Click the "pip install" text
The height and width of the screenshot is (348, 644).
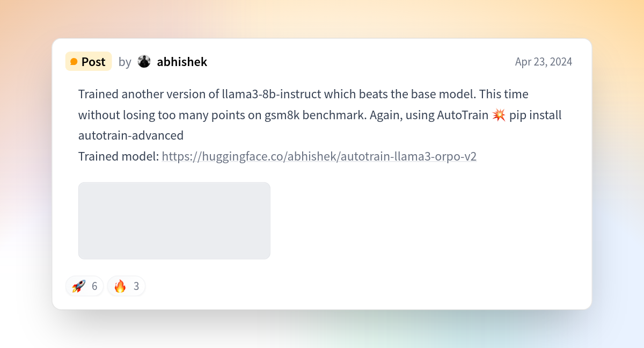pos(536,115)
